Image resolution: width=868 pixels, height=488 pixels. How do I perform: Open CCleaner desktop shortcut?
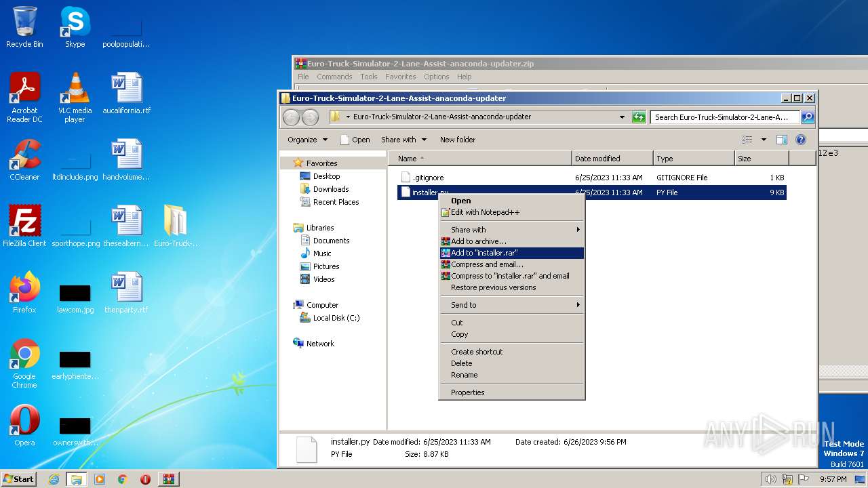coord(24,160)
